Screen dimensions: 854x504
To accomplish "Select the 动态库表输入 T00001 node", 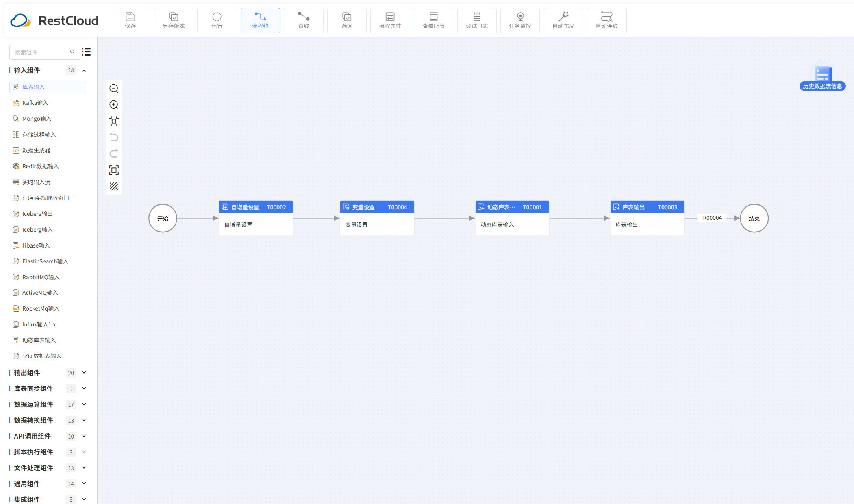I will (x=512, y=218).
